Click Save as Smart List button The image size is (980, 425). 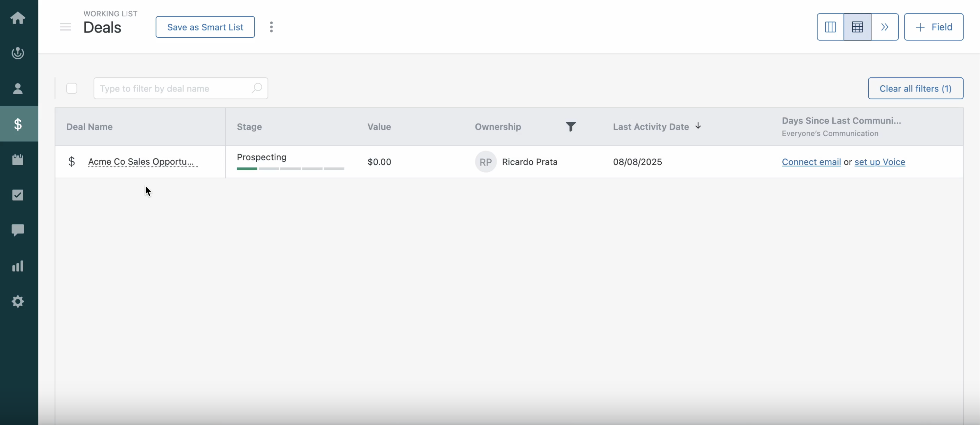click(x=205, y=27)
